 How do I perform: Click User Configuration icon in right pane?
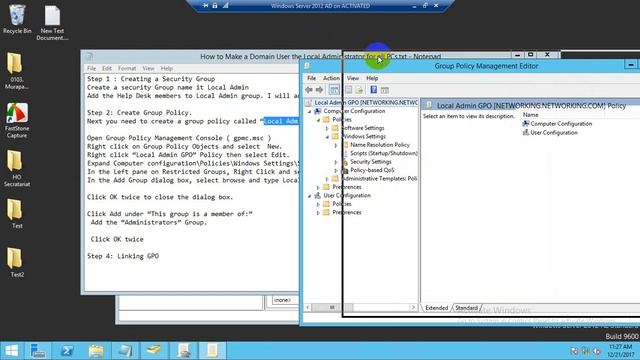point(526,132)
